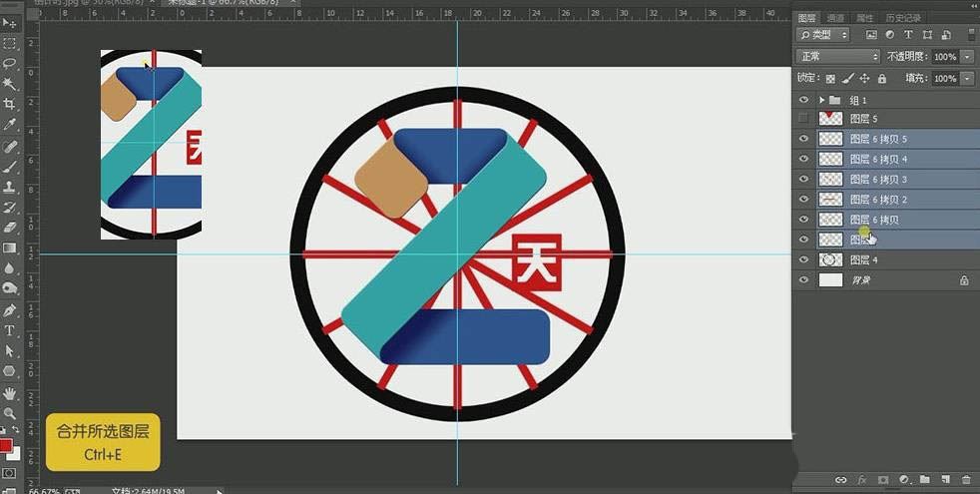Hide the 图层 4 layer

(x=804, y=259)
